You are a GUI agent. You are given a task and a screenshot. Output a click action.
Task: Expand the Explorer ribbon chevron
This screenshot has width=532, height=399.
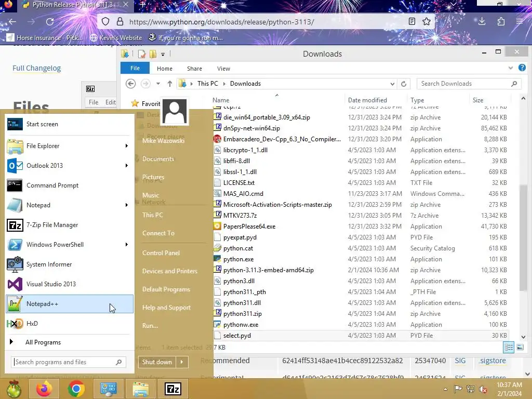pos(511,68)
